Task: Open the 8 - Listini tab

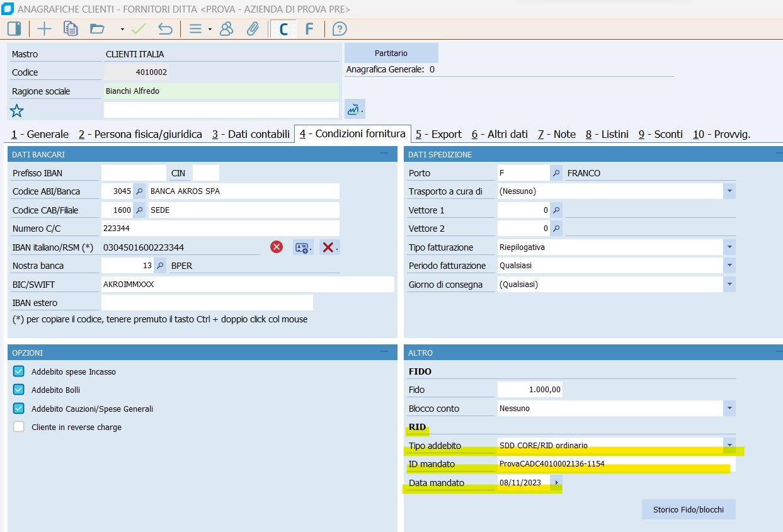Action: click(607, 134)
